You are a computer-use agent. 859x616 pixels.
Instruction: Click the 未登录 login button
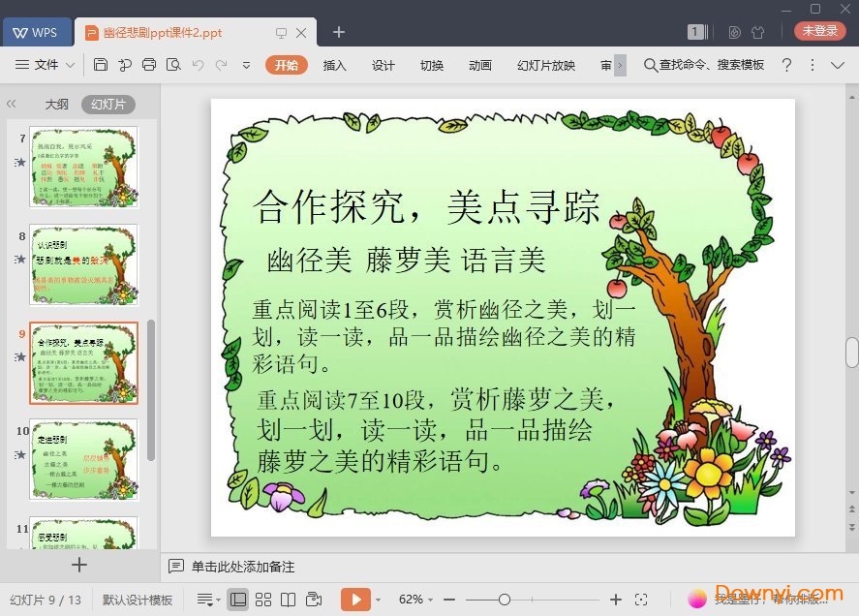[x=819, y=31]
